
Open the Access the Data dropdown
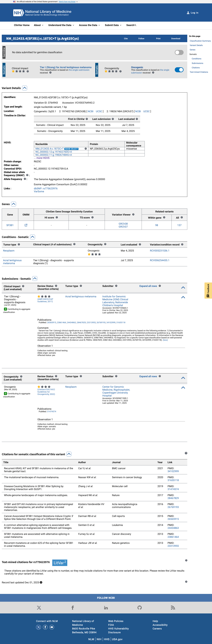tap(90, 25)
